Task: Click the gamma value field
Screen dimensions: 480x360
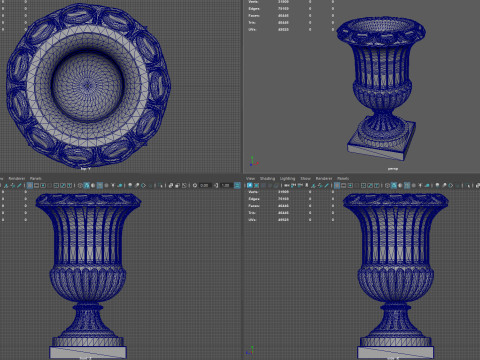Action: coord(227,185)
